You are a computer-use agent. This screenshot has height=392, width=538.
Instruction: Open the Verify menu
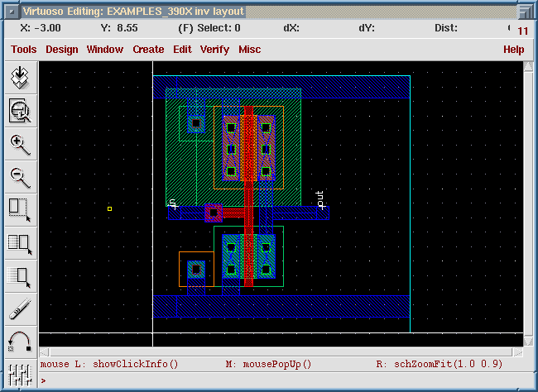tap(214, 50)
